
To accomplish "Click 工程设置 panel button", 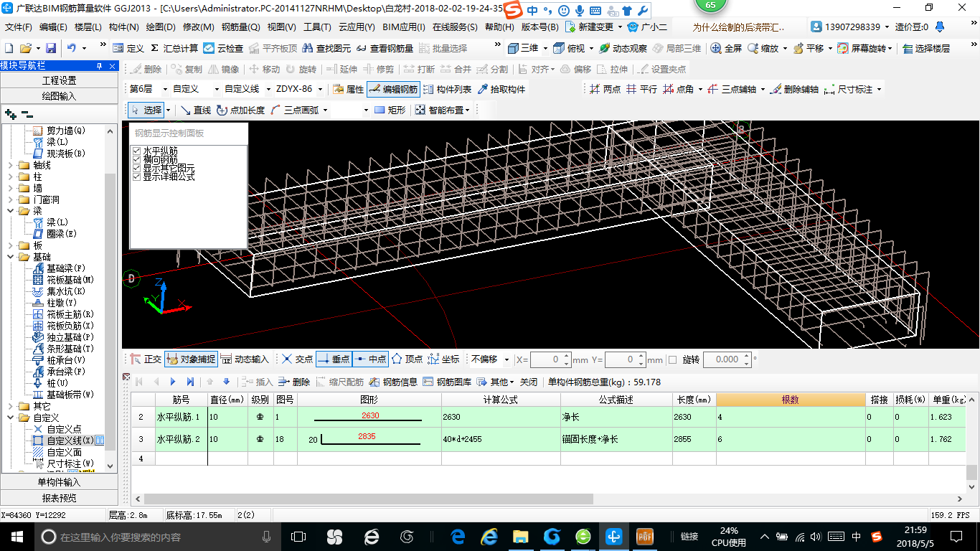I will tap(59, 80).
